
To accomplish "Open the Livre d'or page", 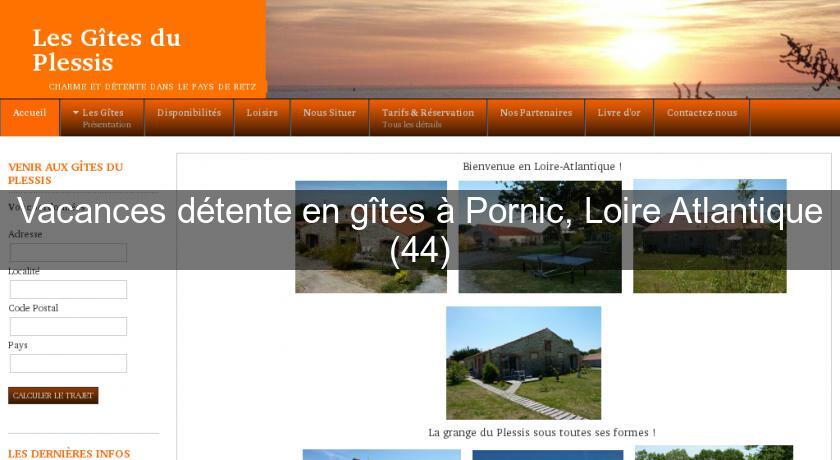I will (619, 117).
